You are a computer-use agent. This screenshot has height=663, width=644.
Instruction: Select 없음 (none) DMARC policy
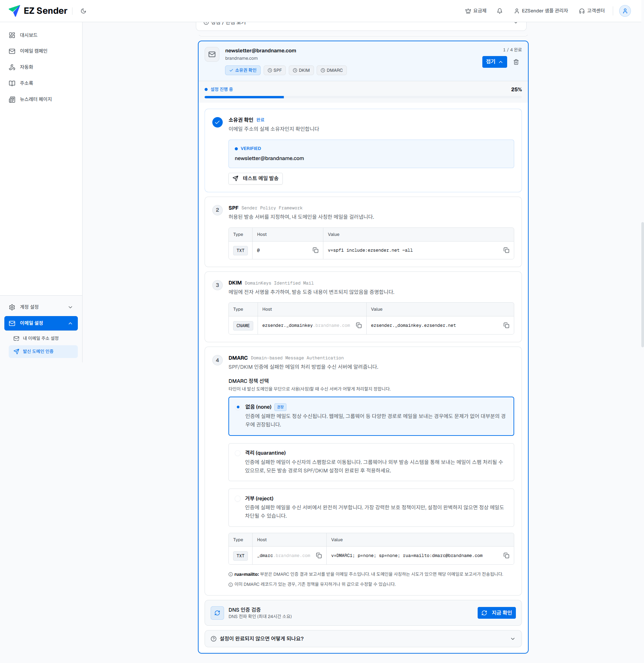(371, 416)
